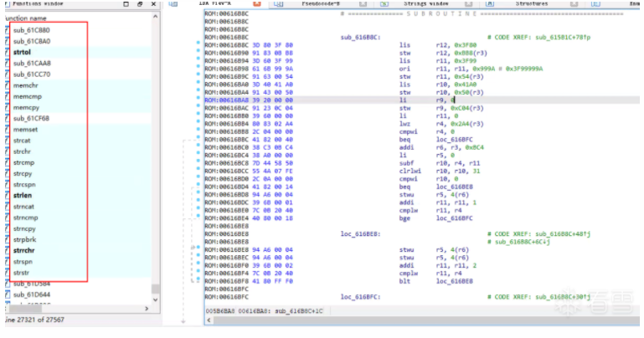The image size is (644, 338).
Task: Restore the Functions window panel size
Action: 140,3
